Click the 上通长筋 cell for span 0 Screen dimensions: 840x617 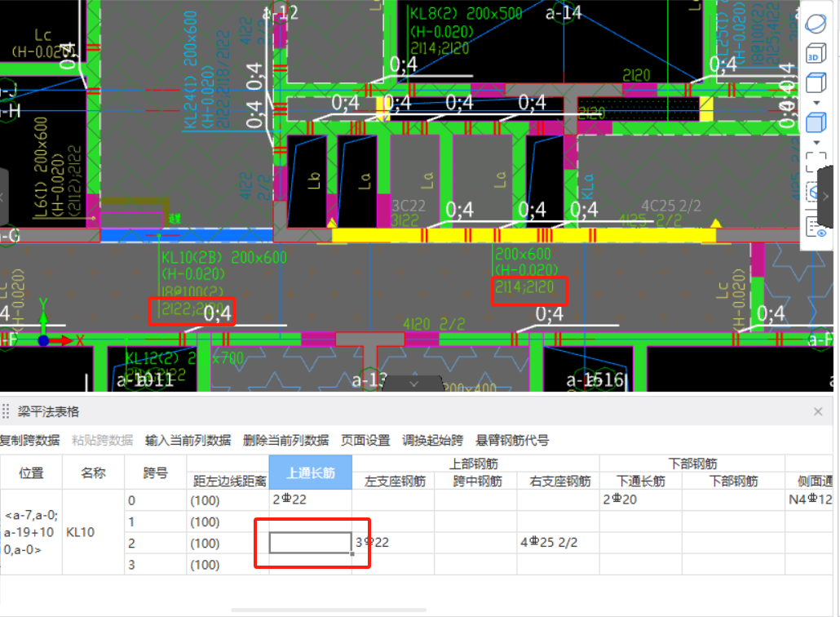pos(310,499)
